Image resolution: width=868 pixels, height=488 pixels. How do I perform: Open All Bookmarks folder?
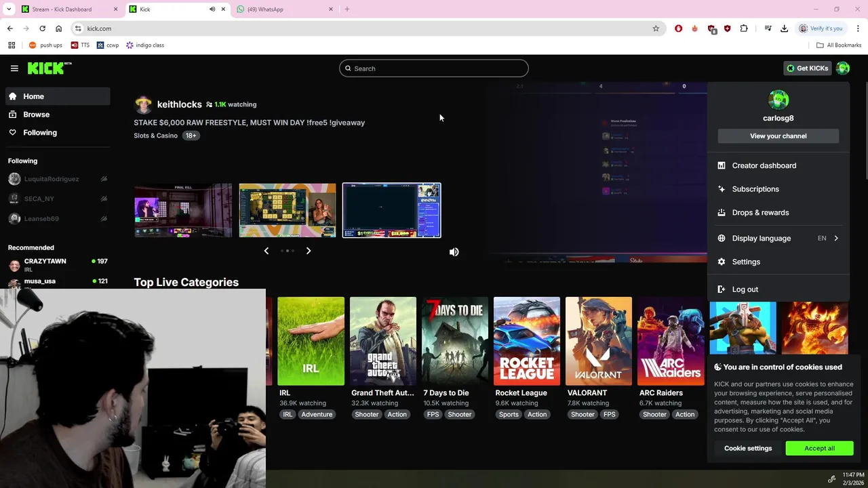tap(839, 45)
